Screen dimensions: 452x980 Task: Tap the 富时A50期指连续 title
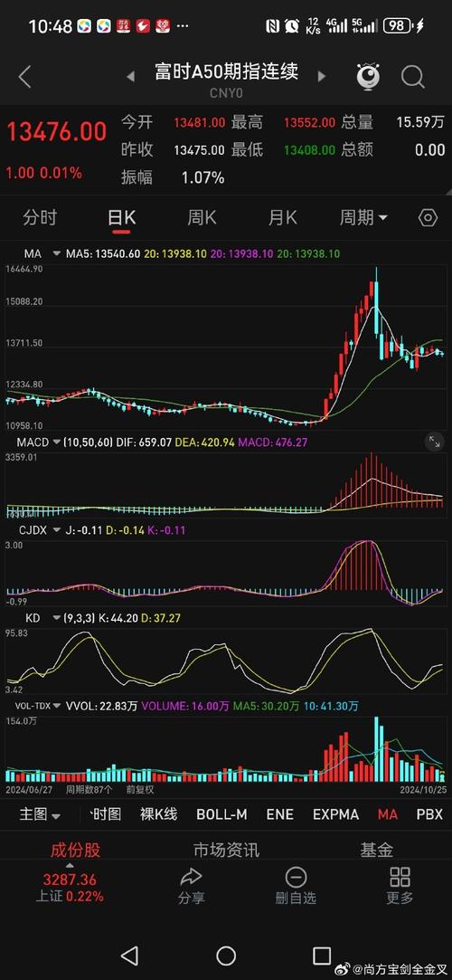pos(227,71)
